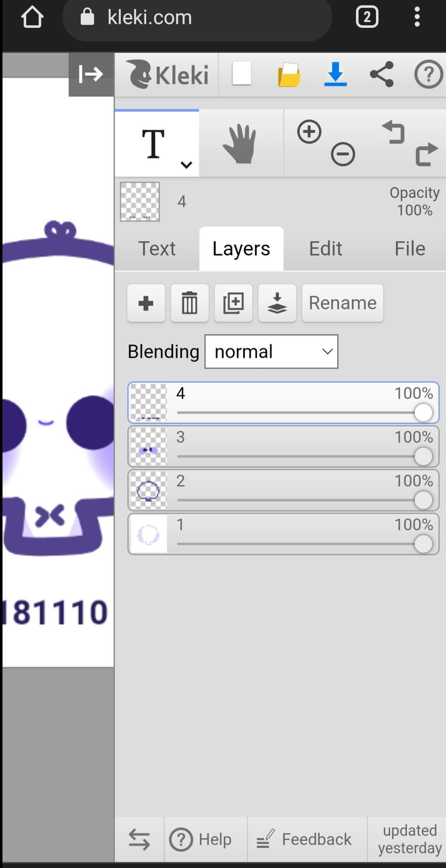This screenshot has width=446, height=868.
Task: Select the Hand pan tool
Action: (240, 144)
